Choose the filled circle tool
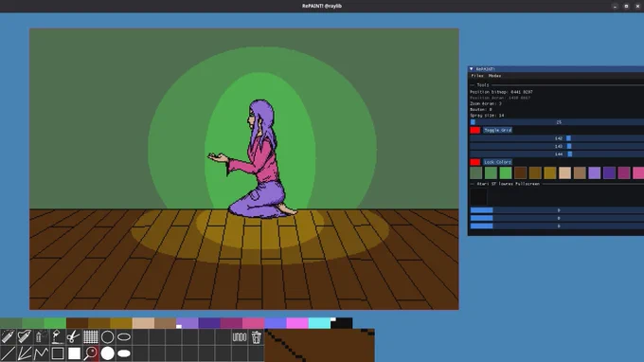Screen dimensions: 644x362 click(x=107, y=353)
